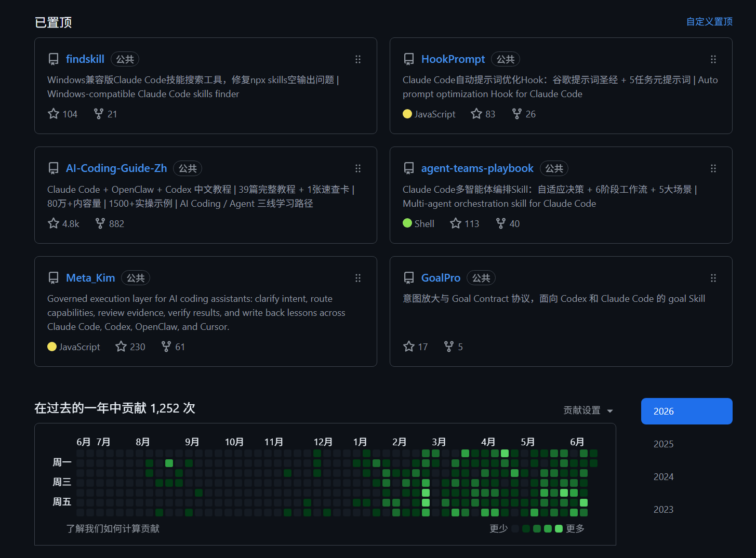Open the agent-teams-playbook repository
Viewport: 756px width, 558px height.
tap(477, 168)
